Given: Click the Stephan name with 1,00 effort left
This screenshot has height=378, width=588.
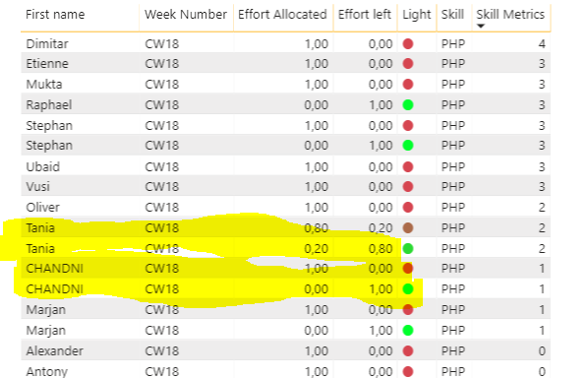Looking at the screenshot, I should click(49, 146).
